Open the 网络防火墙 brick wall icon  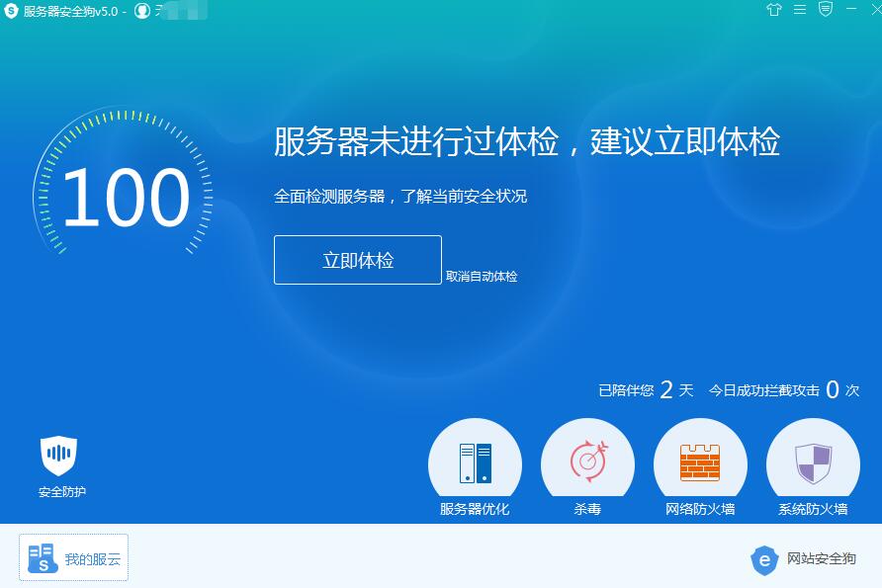click(x=700, y=462)
